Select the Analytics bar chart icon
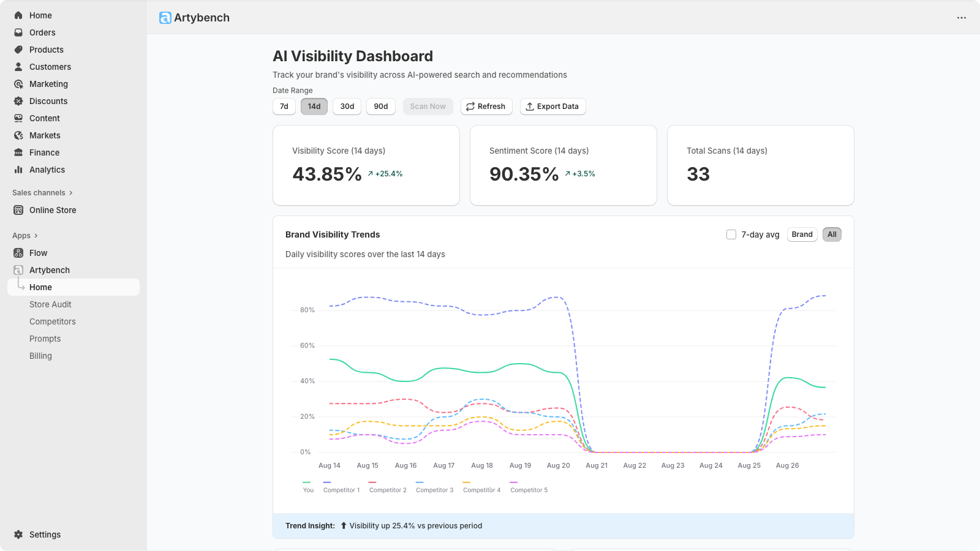Viewport: 980px width, 551px height. 18,170
